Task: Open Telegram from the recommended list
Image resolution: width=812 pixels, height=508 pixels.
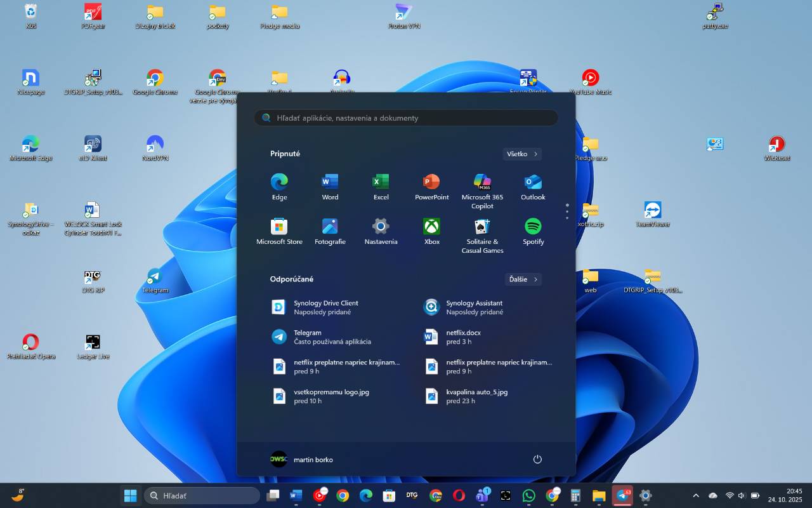Action: point(333,337)
